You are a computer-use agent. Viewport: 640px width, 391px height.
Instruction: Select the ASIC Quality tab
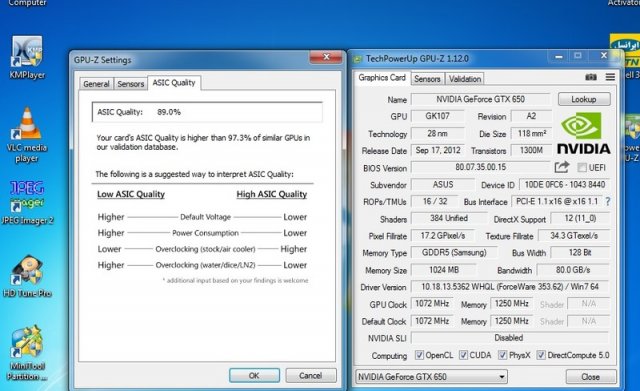coord(174,83)
